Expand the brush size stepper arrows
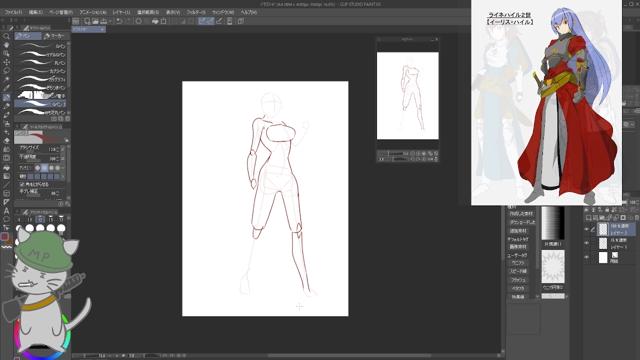This screenshot has width=640, height=360. (58, 149)
